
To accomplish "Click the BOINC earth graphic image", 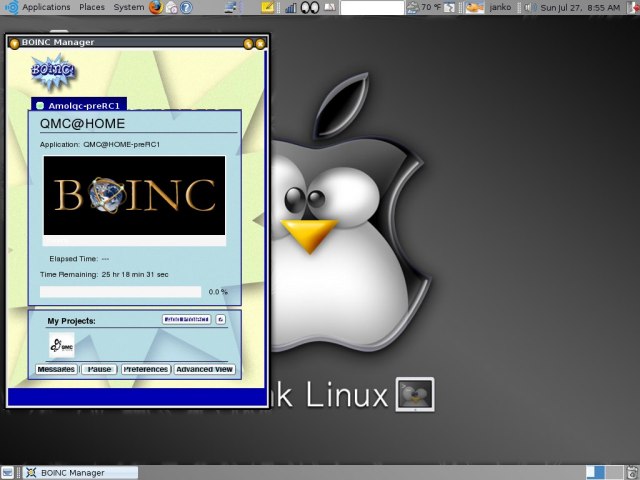I will coord(134,196).
